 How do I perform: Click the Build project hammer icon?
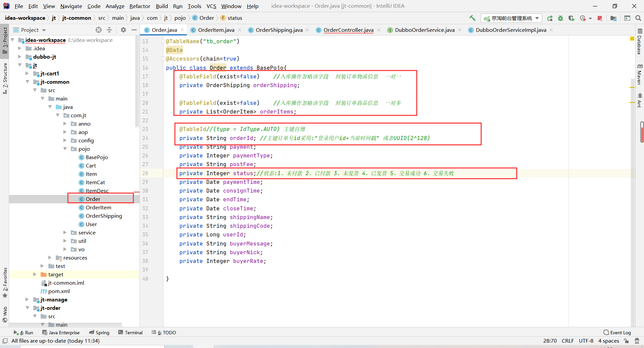click(472, 18)
